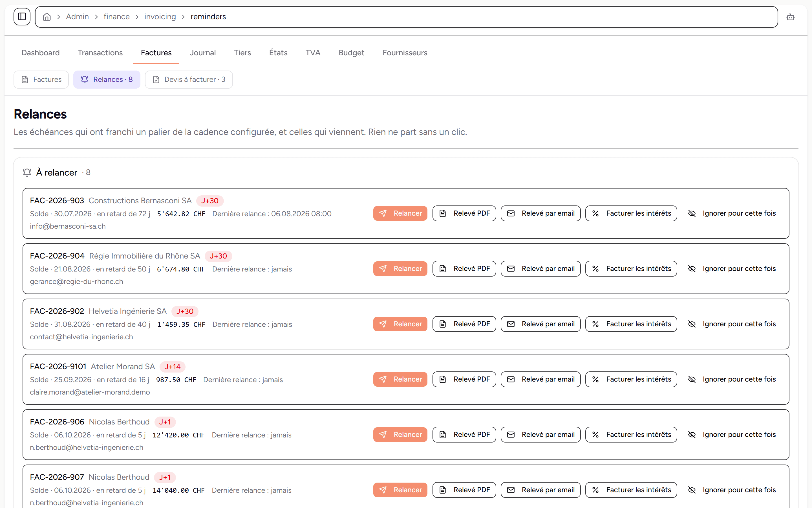The width and height of the screenshot is (812, 508).
Task: Click invoice number FAC-2026-904
Action: [x=57, y=256]
